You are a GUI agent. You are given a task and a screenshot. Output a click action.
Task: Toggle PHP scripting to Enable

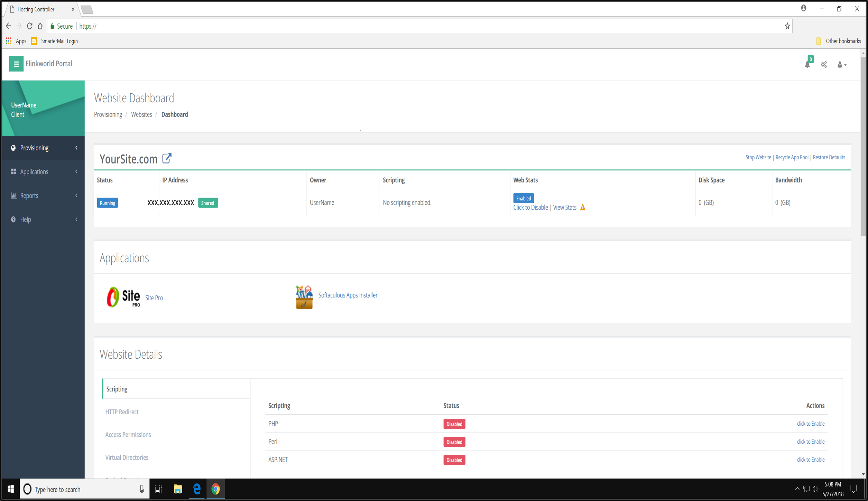coord(810,424)
